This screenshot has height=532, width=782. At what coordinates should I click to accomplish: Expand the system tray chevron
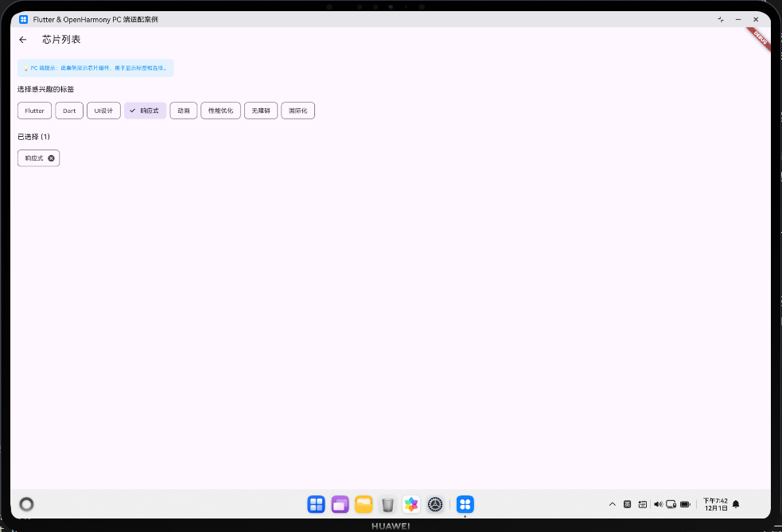(x=613, y=504)
